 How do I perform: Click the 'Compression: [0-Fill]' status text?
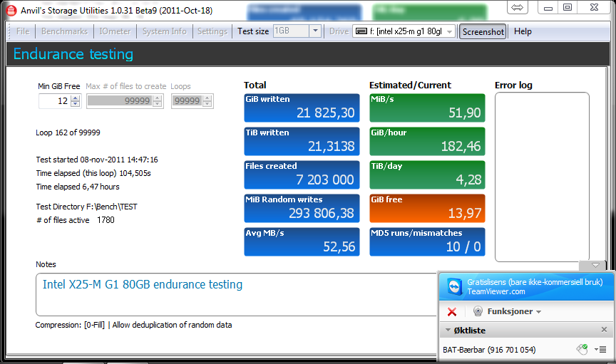[x=70, y=325]
